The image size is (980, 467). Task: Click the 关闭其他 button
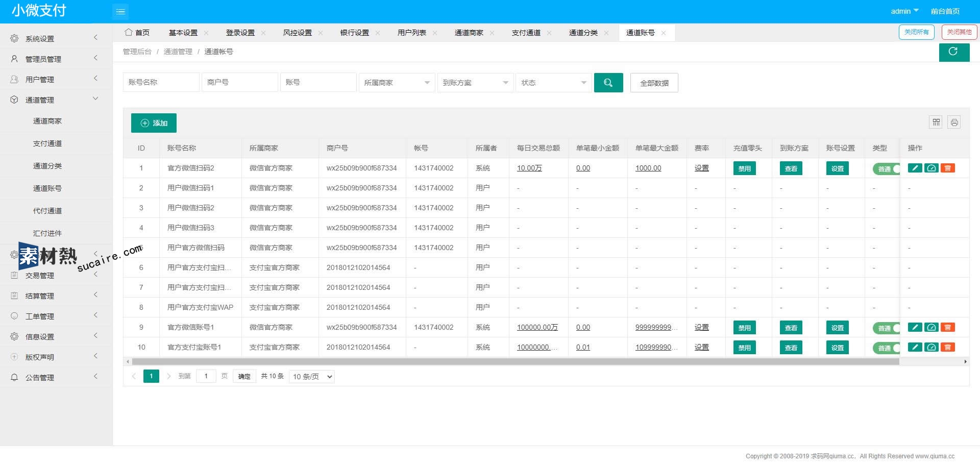[959, 32]
